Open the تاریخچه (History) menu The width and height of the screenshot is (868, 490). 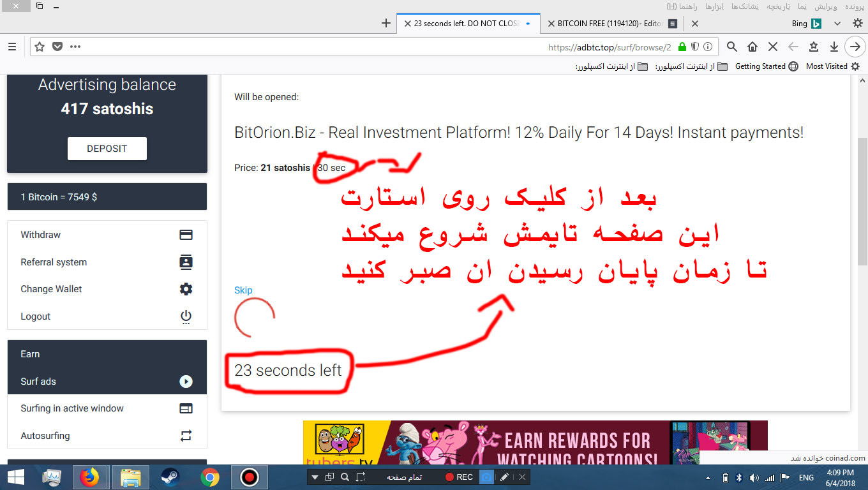click(x=778, y=6)
